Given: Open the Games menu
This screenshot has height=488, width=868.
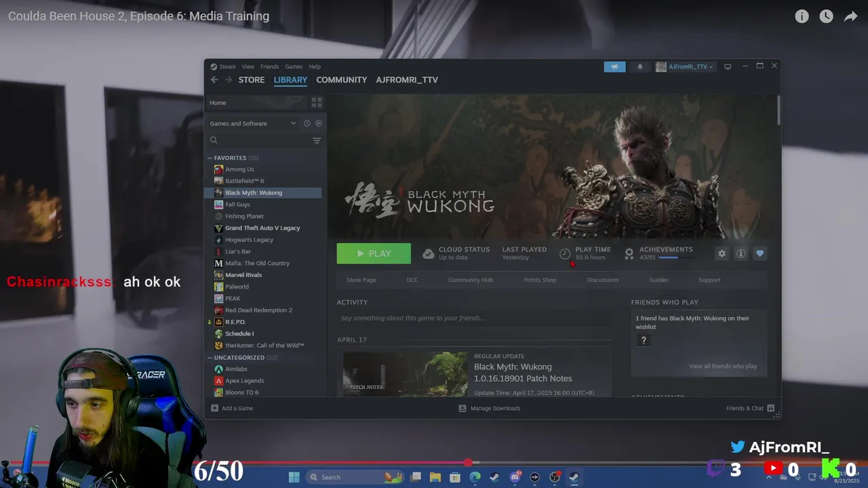Looking at the screenshot, I should click(294, 66).
